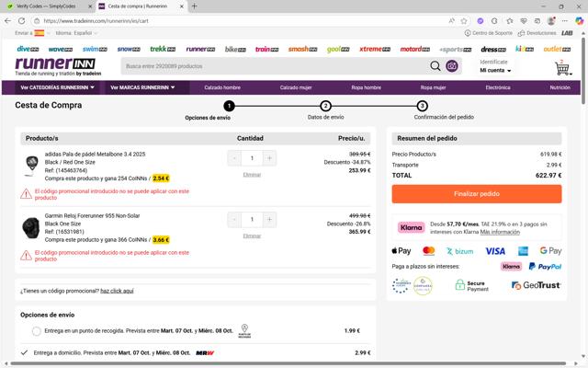The image size is (588, 368).
Task: Open the outletinn store logo
Action: point(558,49)
